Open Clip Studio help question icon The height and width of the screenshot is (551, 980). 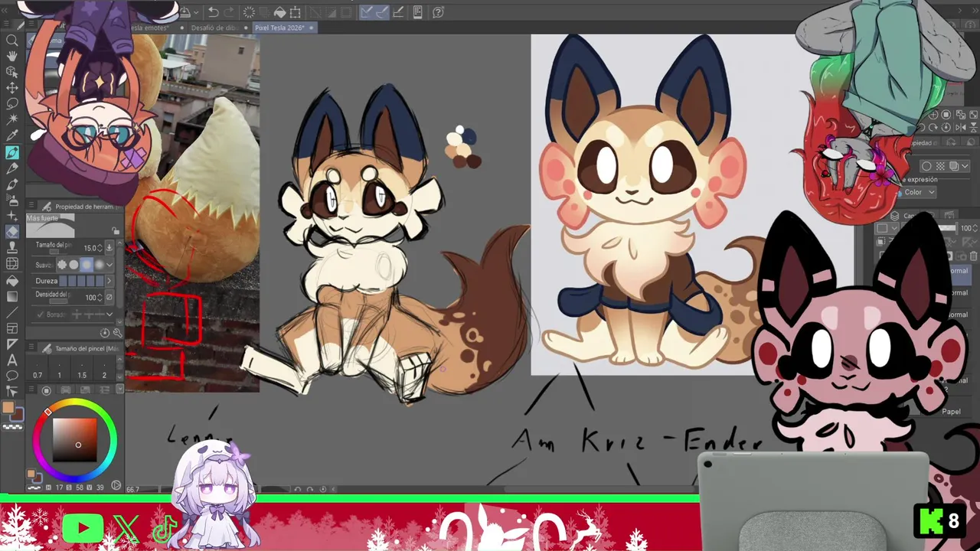[438, 12]
